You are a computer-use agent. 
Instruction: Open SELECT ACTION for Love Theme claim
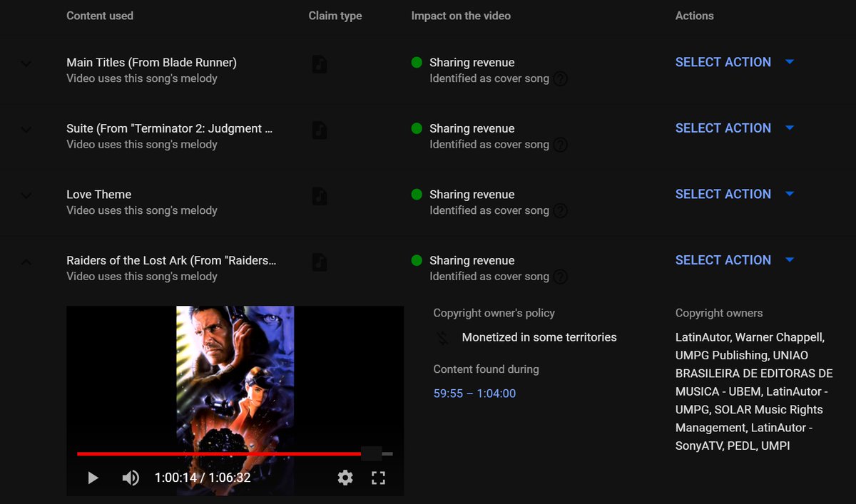(x=723, y=194)
